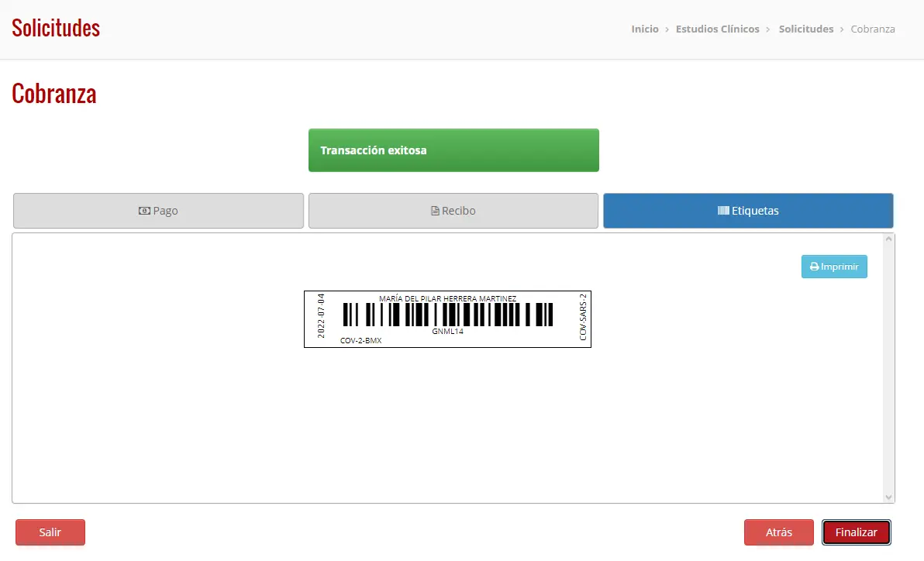The image size is (924, 561).
Task: Click the 2022-07-04 date on label
Action: click(321, 316)
